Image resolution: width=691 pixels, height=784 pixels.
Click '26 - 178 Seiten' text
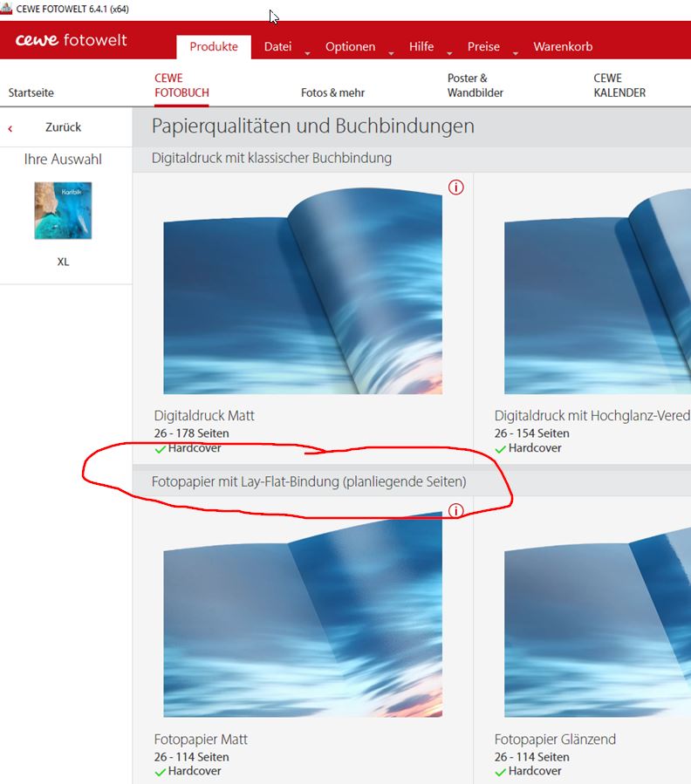click(x=191, y=433)
